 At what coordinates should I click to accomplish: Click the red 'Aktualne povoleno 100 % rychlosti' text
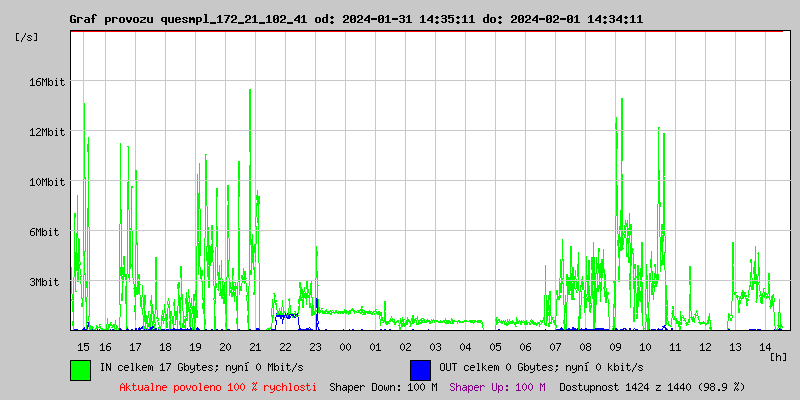[218, 387]
